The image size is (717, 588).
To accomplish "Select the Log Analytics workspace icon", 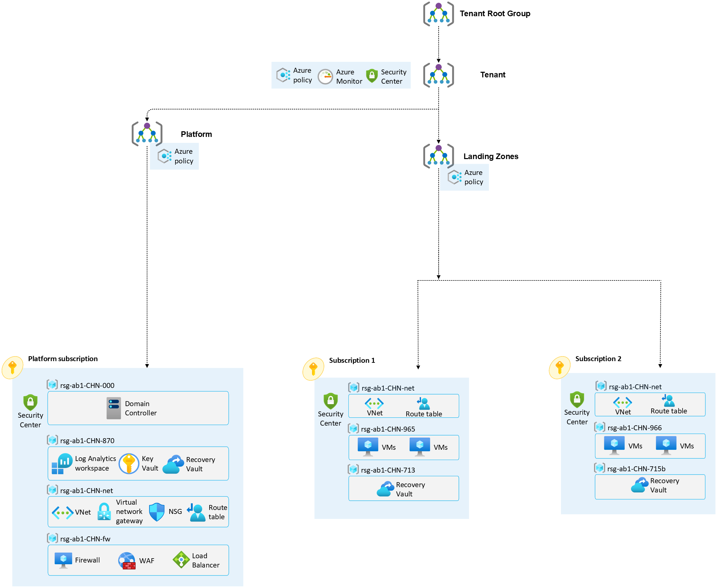I will (x=62, y=463).
